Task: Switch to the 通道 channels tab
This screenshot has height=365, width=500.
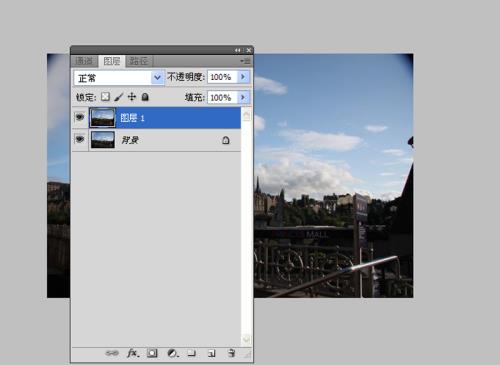Action: click(84, 61)
